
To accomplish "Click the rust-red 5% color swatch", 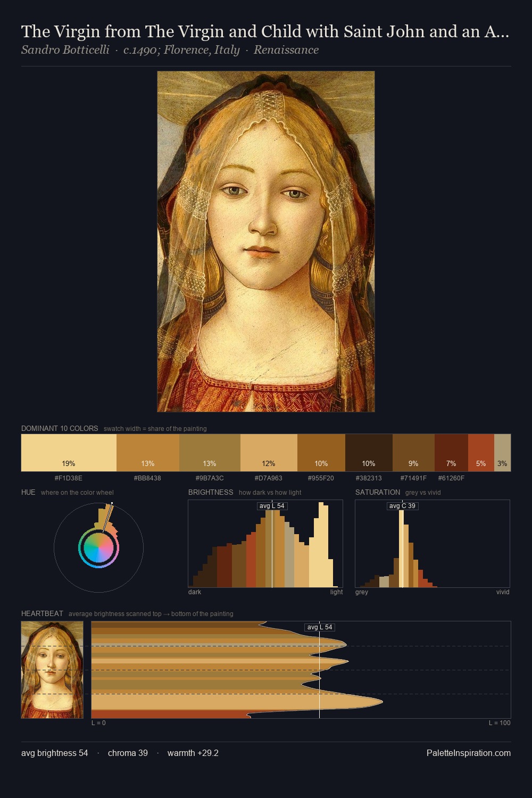I will 481,453.
